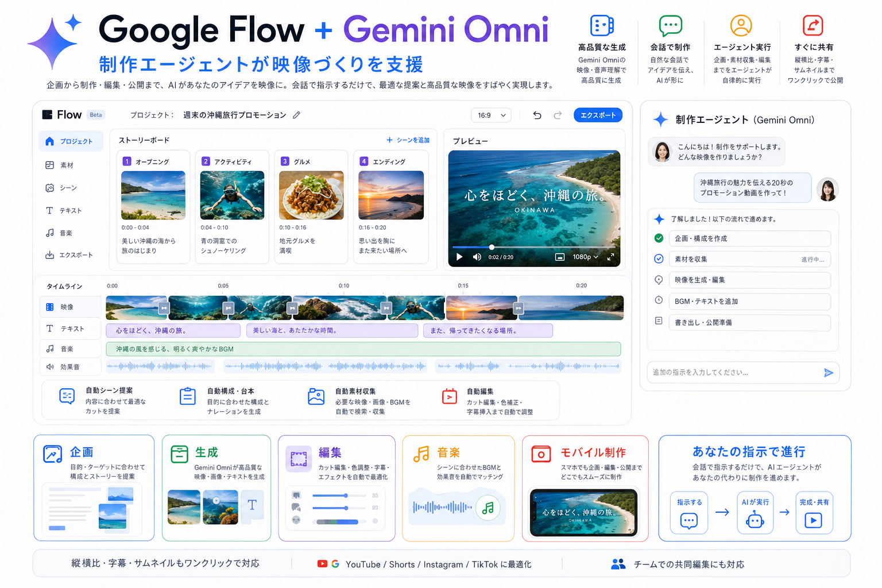
Task: Select the green BGM clip on the music track
Action: pos(363,349)
